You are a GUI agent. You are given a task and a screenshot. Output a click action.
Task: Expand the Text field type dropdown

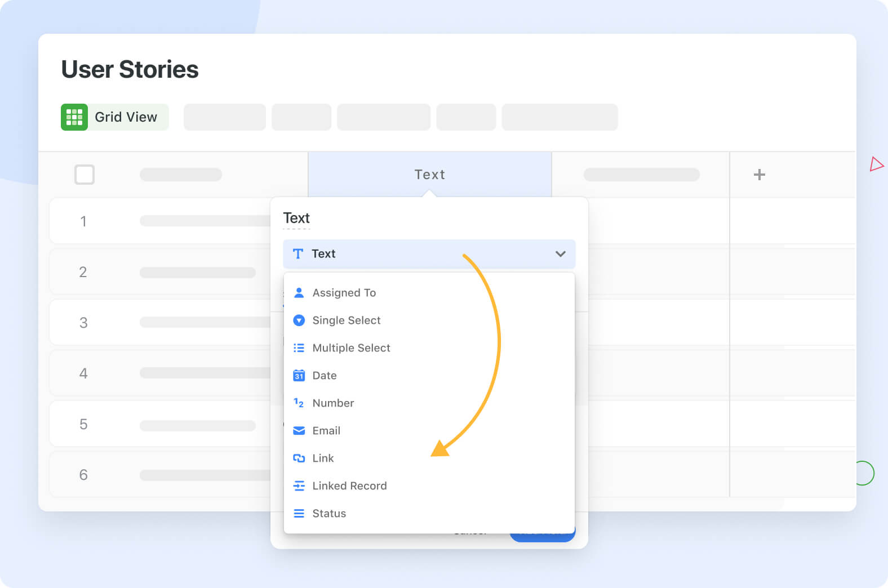[429, 254]
